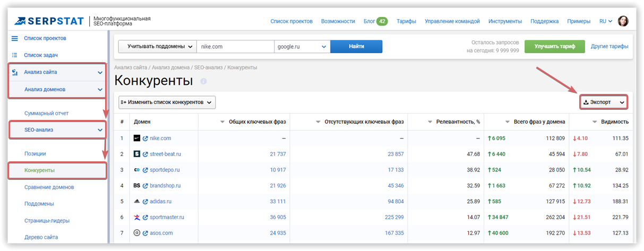This screenshot has width=644, height=251.
Task: Click common phrases value 24 935 for asos.com
Action: tap(278, 233)
